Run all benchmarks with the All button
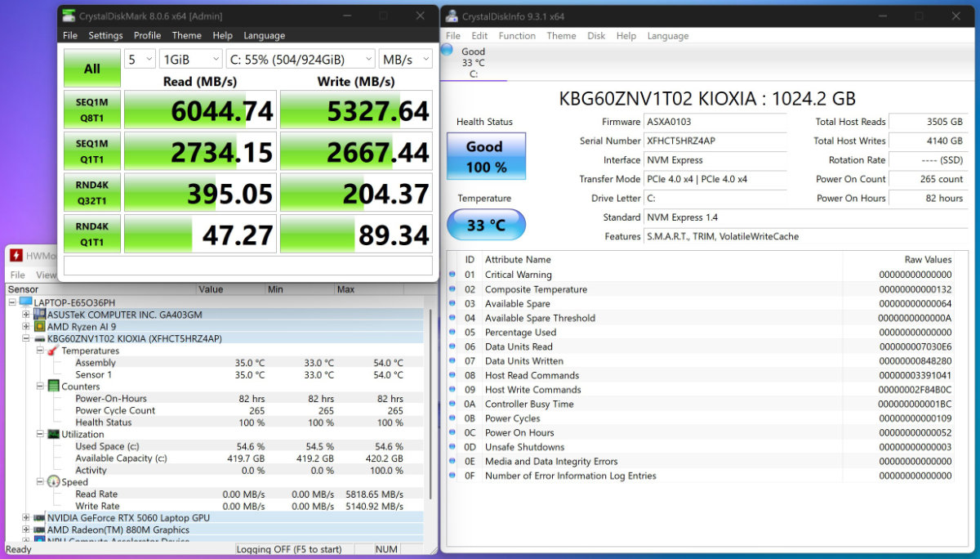Screen dimensions: 980x559 (x=92, y=68)
